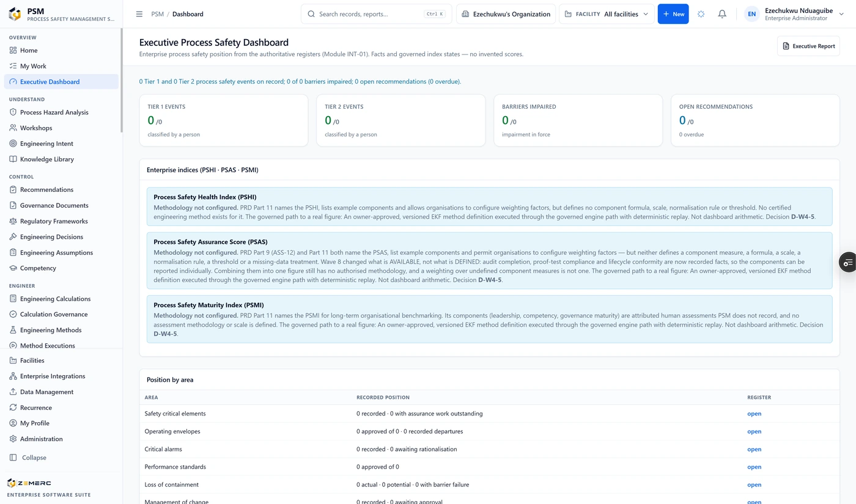The height and width of the screenshot is (504, 856).
Task: Collapse the sidebar navigation
Action: (x=61, y=458)
